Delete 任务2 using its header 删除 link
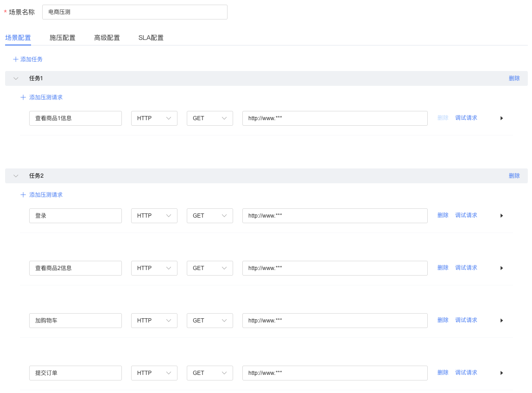 [514, 176]
